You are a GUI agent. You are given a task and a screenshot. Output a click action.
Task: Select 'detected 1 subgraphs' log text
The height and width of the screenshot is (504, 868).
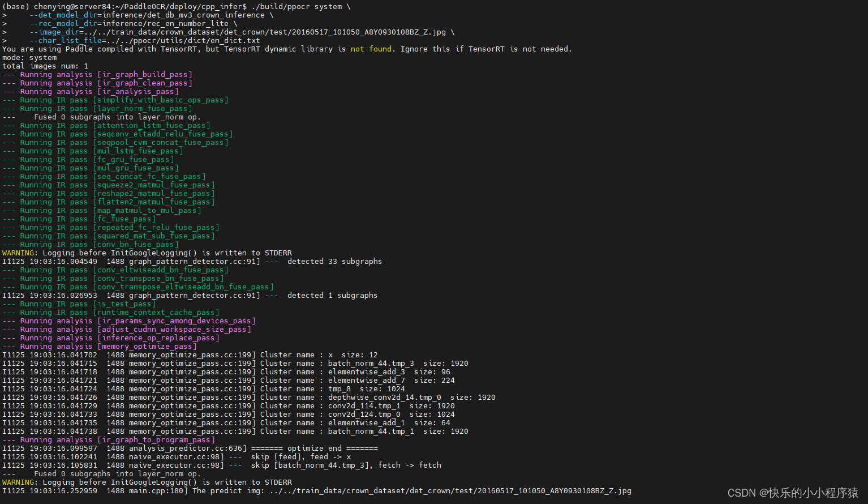point(332,296)
